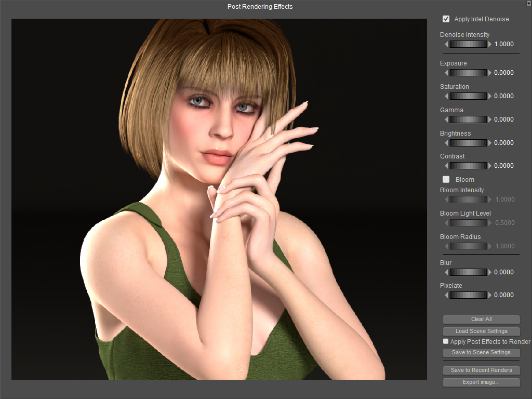Click the Exposure increase arrow

[490, 73]
